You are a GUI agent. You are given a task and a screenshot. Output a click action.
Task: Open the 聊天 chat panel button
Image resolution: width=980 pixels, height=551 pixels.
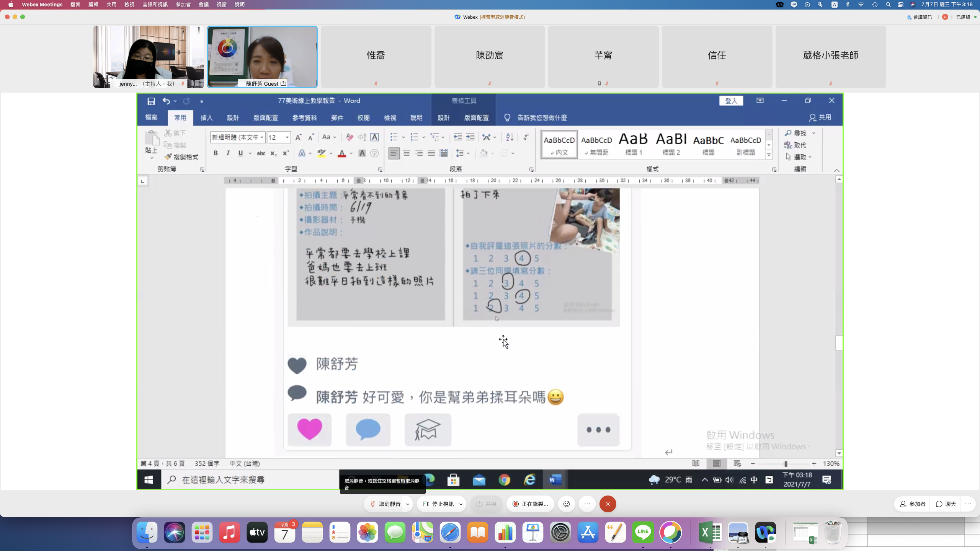point(946,504)
